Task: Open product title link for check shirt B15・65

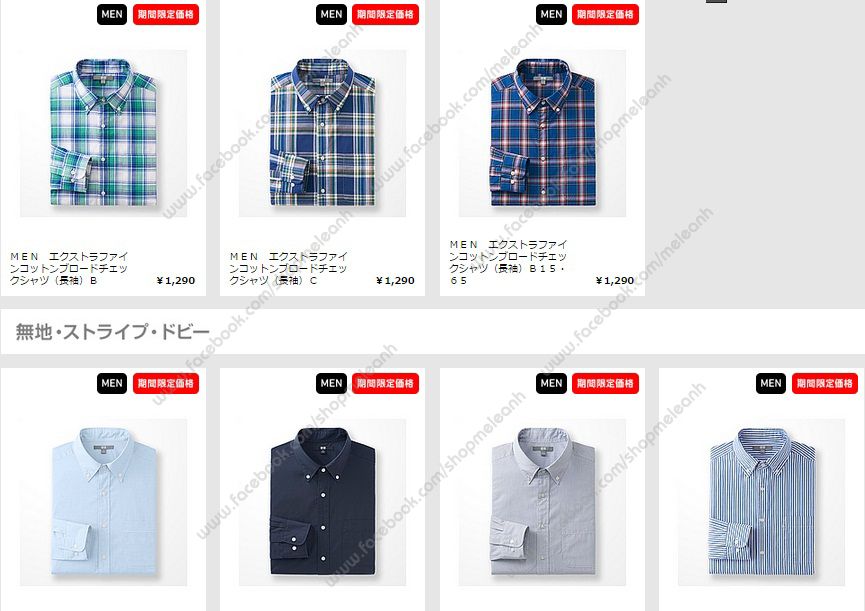Action: pyautogui.click(x=508, y=262)
